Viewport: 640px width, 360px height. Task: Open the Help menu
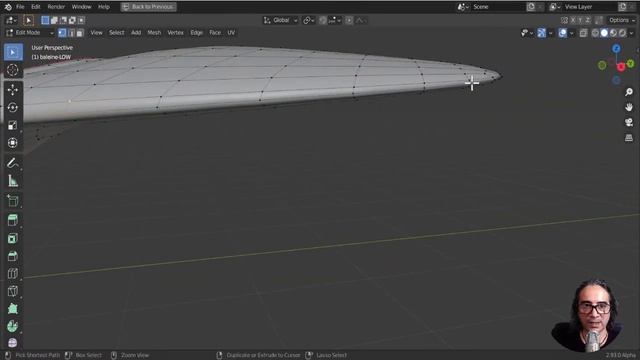104,7
